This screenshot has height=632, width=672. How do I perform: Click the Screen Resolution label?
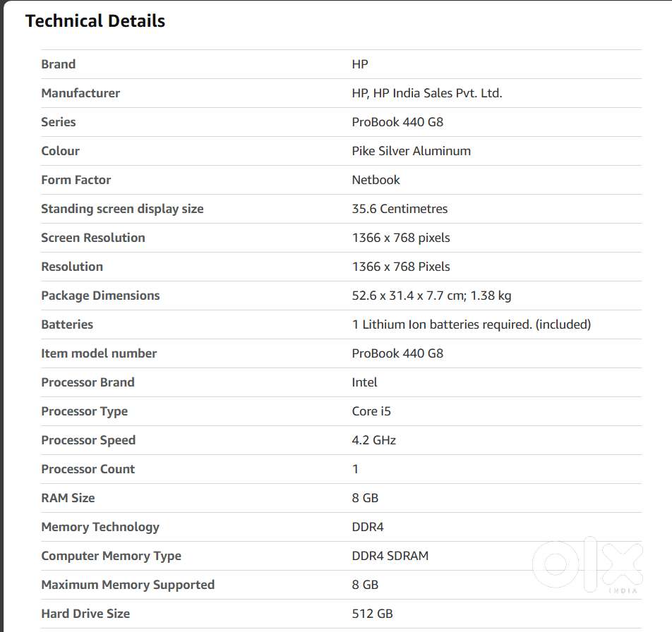coord(93,238)
